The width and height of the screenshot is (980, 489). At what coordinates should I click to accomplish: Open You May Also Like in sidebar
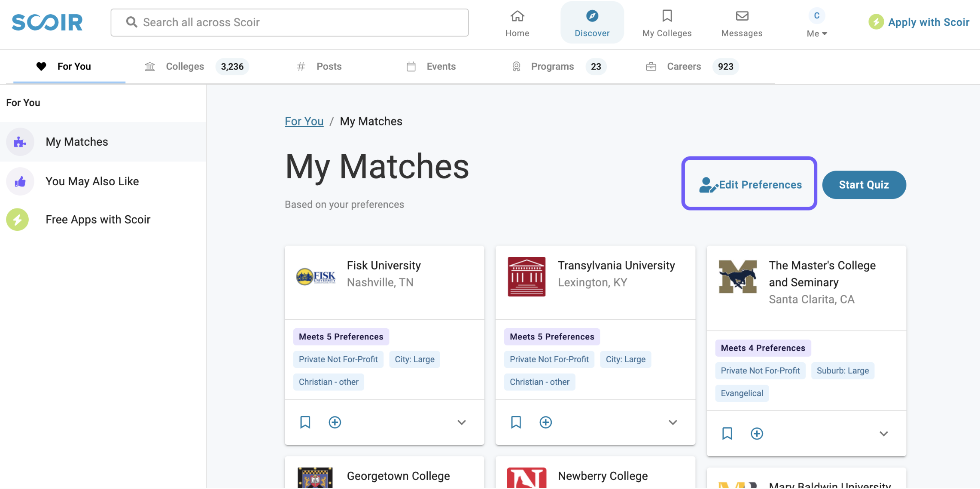(103, 181)
